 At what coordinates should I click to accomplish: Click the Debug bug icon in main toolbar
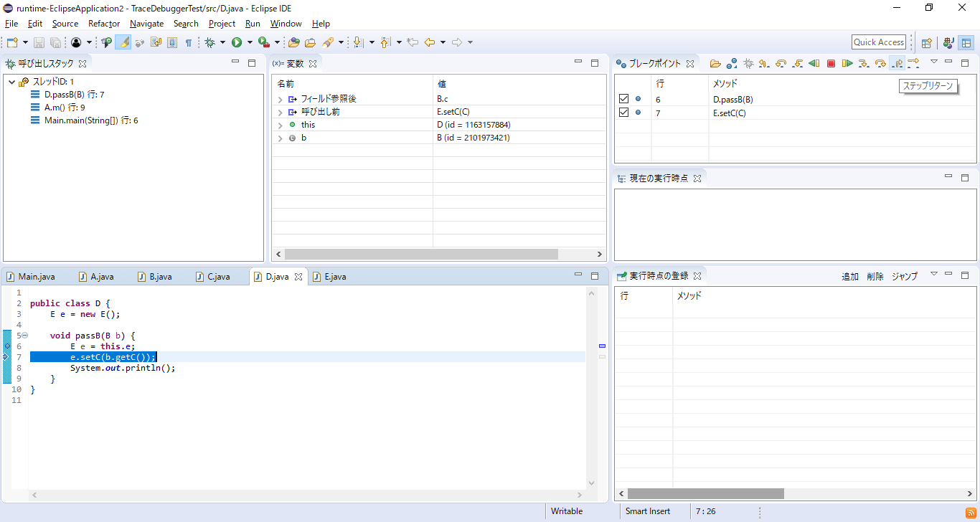209,43
